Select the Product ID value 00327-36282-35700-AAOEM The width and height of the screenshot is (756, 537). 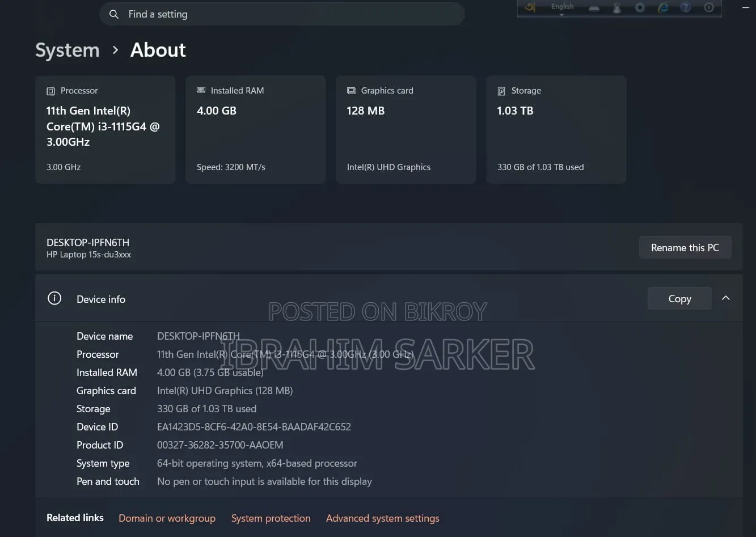click(220, 445)
